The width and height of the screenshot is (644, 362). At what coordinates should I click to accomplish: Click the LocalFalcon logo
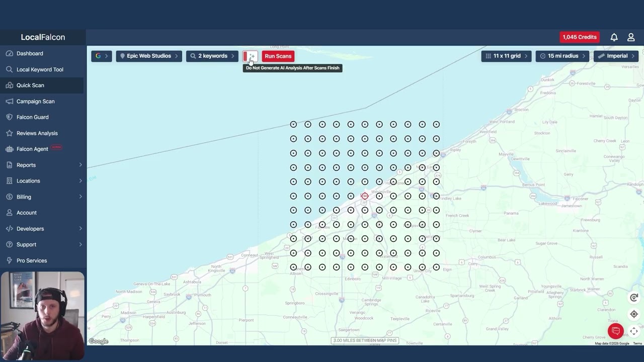pos(43,37)
